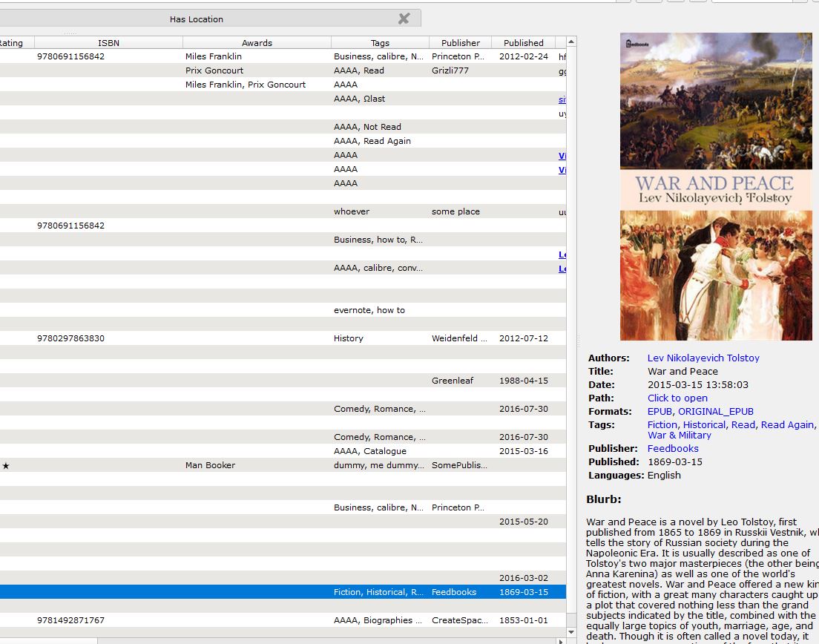Viewport: 819px width, 644px height.
Task: Click the Fiction tag link
Action: 662,424
